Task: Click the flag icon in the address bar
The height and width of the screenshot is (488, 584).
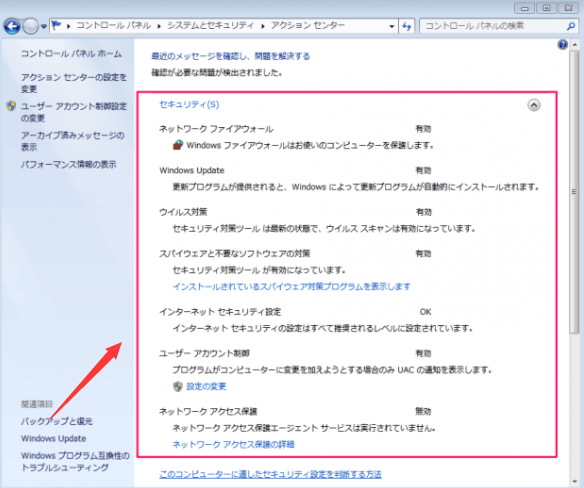Action: click(56, 26)
